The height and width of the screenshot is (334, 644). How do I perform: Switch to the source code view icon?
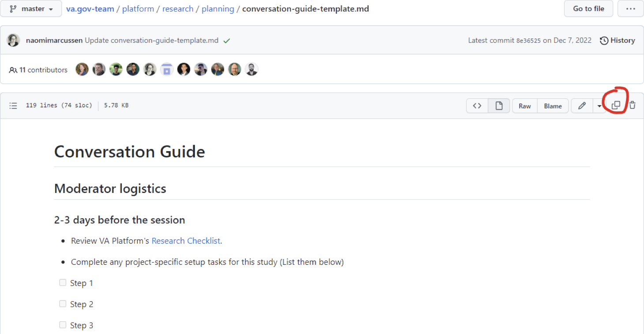[477, 106]
